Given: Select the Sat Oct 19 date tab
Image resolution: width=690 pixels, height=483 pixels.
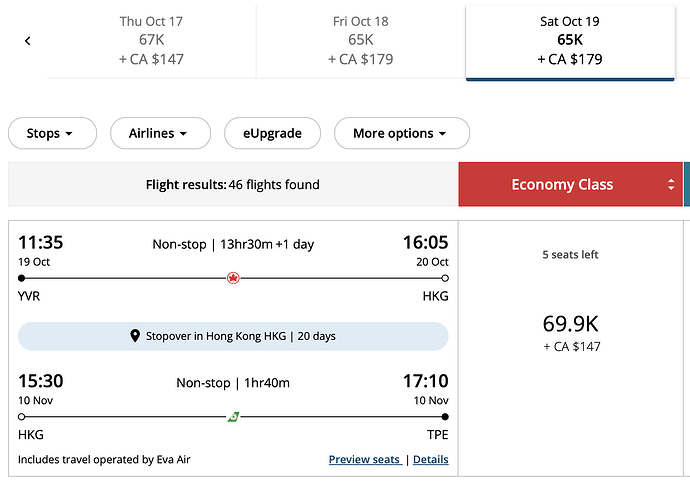Looking at the screenshot, I should point(570,42).
